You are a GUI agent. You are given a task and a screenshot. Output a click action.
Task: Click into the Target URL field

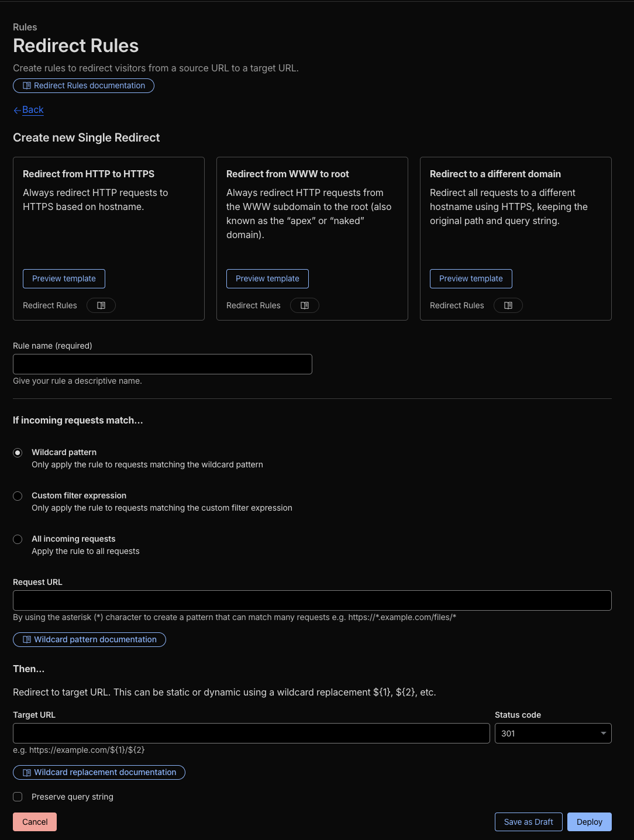click(x=251, y=734)
